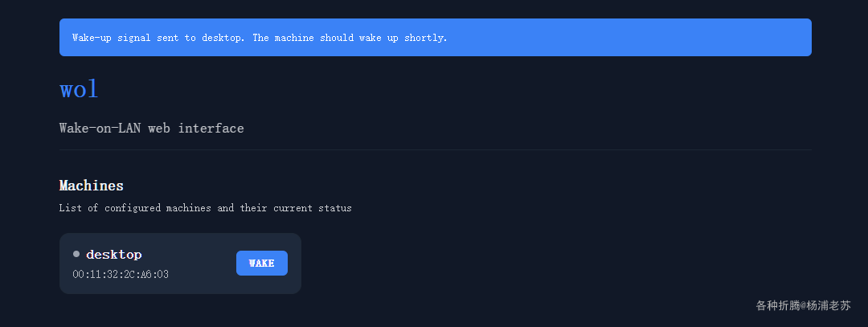The image size is (868, 327).
Task: Select the desktop machine name
Action: [x=113, y=255]
